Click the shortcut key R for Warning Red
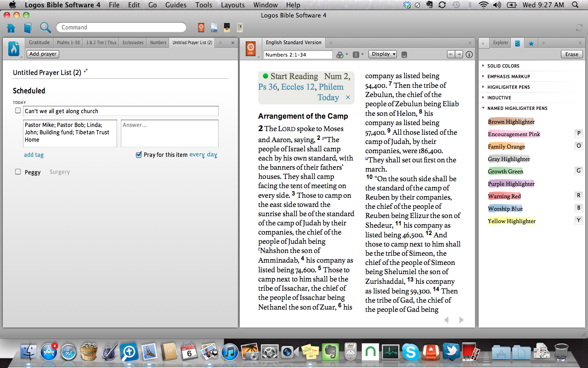The width and height of the screenshot is (588, 368). [578, 195]
